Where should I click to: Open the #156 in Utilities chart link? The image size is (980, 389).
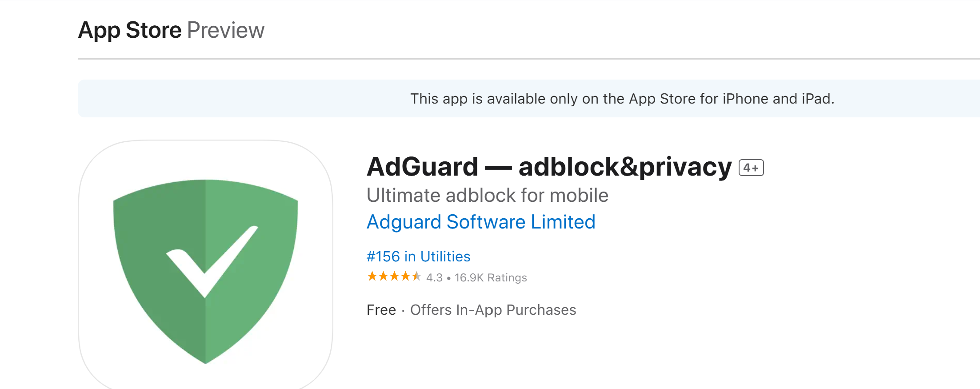[x=418, y=257]
